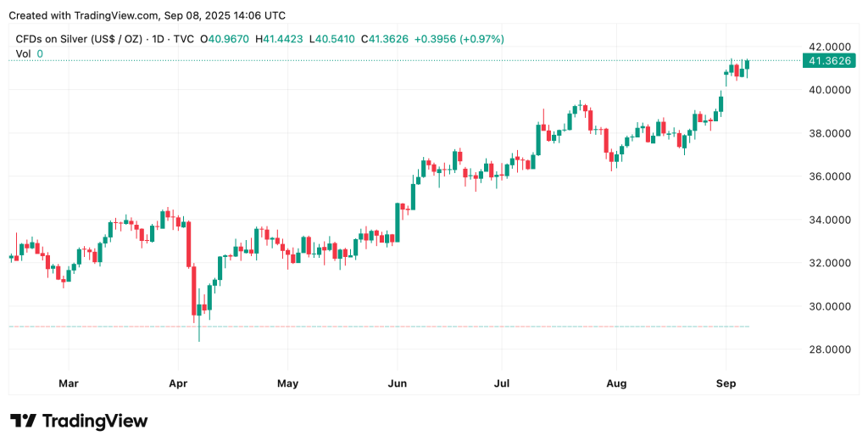Click the +0.3956 (+0.97%) change value
Image resolution: width=868 pixels, height=447 pixels.
462,39
